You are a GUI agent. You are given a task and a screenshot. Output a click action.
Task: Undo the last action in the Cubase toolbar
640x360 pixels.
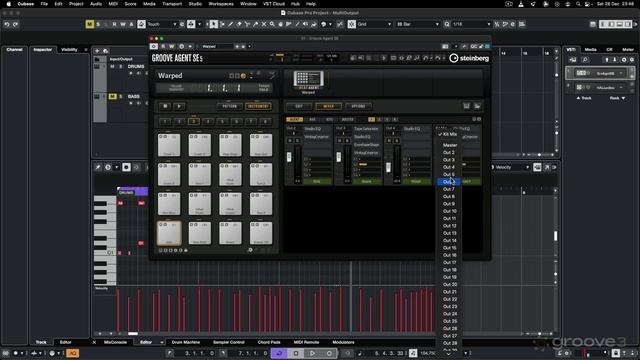7,24
